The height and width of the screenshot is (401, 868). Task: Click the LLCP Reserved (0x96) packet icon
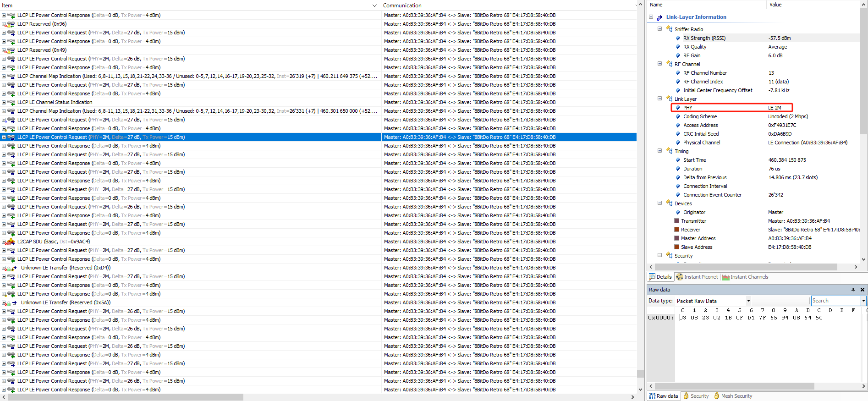(11, 24)
